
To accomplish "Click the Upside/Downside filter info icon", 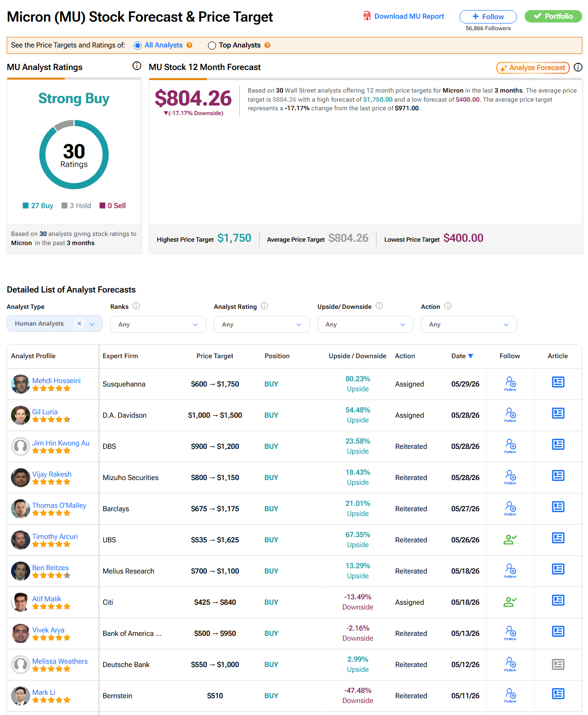I will [379, 306].
